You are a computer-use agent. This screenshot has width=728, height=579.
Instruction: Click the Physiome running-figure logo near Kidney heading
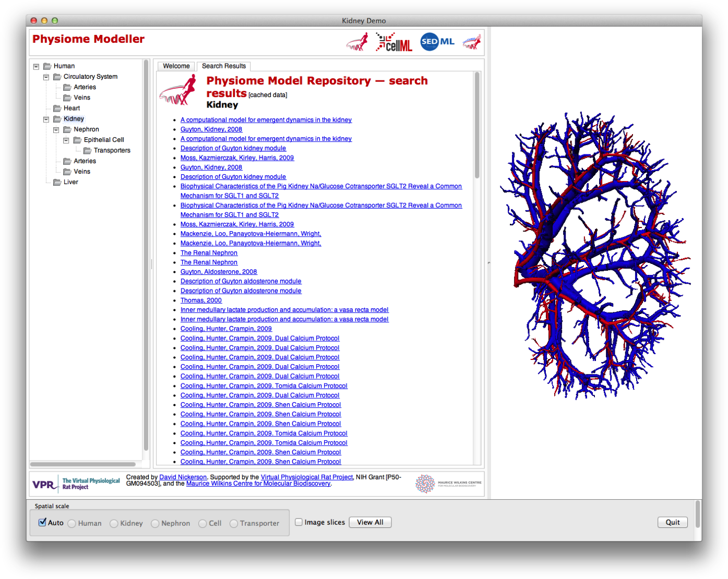[177, 90]
